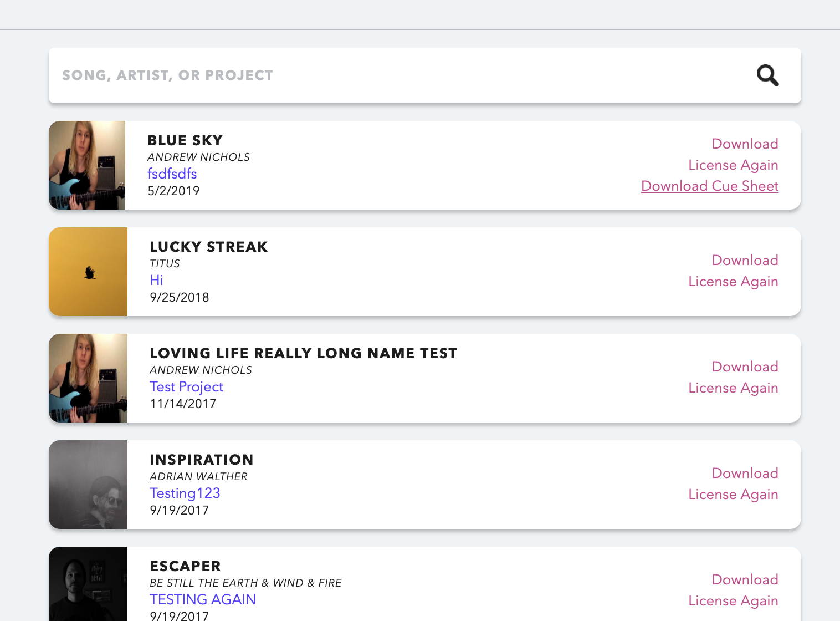Click the magnifying glass search icon
Image resolution: width=840 pixels, height=621 pixels.
(x=768, y=75)
